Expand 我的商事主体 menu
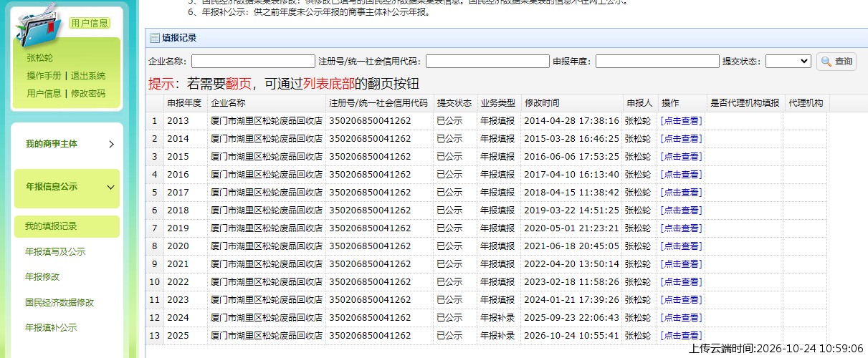Screen dimensions: 868x358 67,144
